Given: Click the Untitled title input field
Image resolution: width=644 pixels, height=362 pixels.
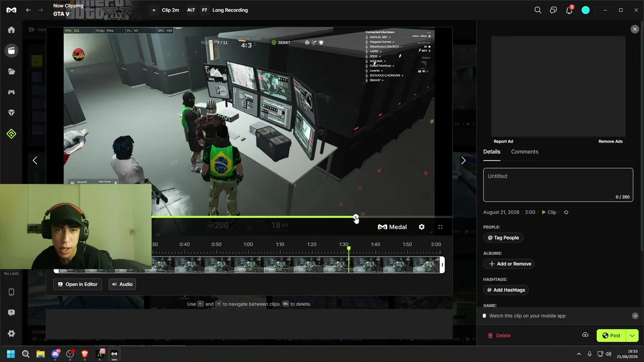Looking at the screenshot, I should click(x=558, y=185).
